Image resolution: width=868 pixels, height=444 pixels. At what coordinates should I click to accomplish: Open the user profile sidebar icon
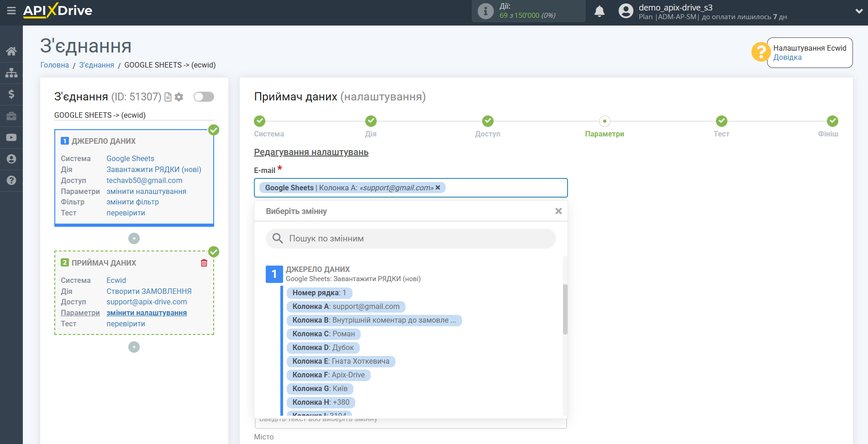click(11, 159)
